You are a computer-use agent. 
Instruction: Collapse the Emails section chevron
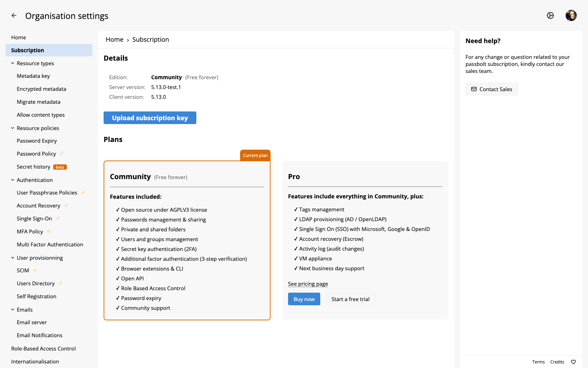13,309
